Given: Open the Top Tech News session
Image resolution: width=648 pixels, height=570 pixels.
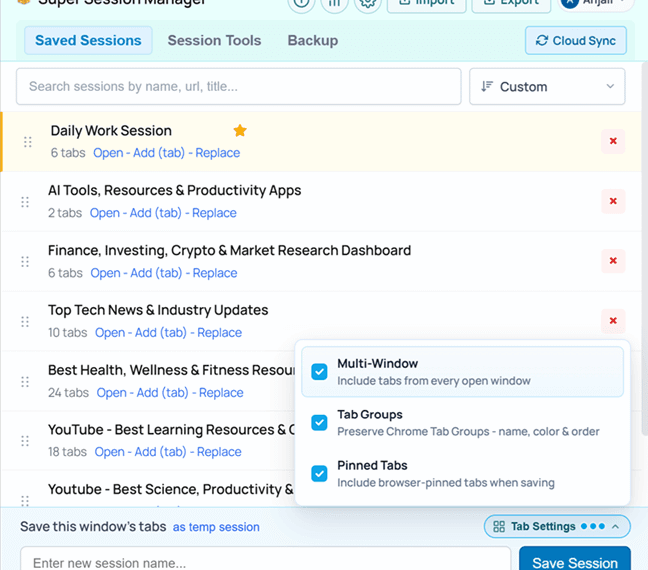Looking at the screenshot, I should tap(110, 332).
